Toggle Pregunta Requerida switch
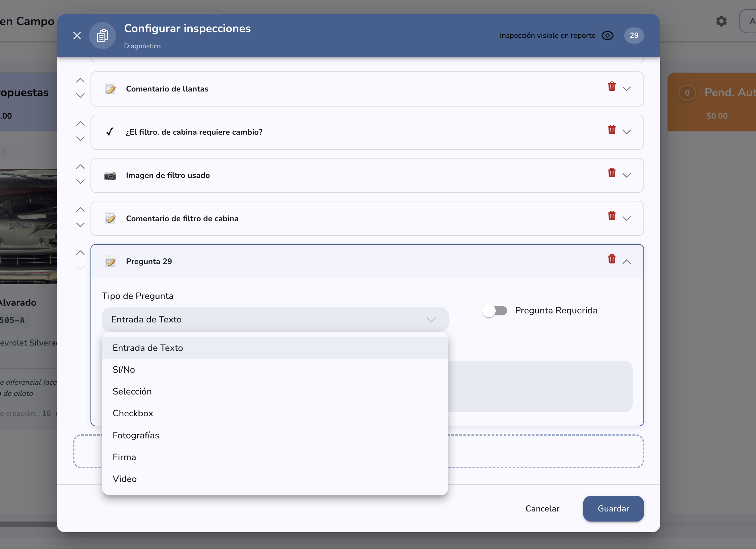This screenshot has height=549, width=756. 495,311
